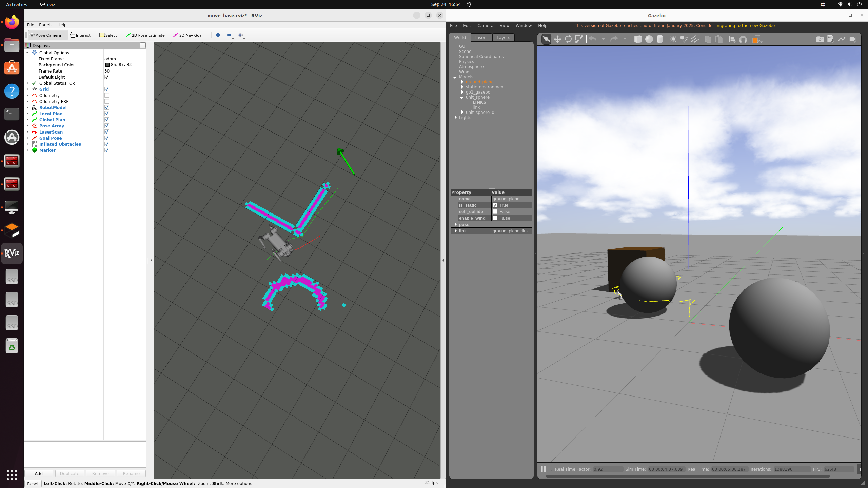The height and width of the screenshot is (488, 868).
Task: Click the Background Color swatch
Action: (x=107, y=65)
